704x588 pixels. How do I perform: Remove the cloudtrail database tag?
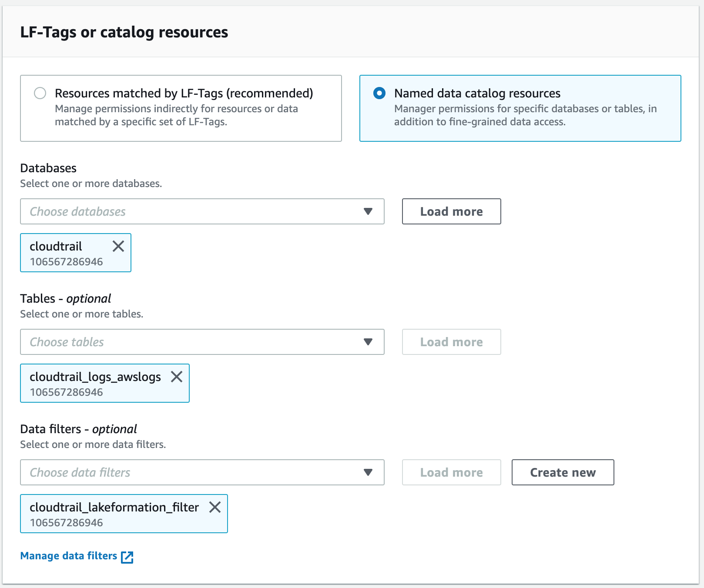(118, 247)
